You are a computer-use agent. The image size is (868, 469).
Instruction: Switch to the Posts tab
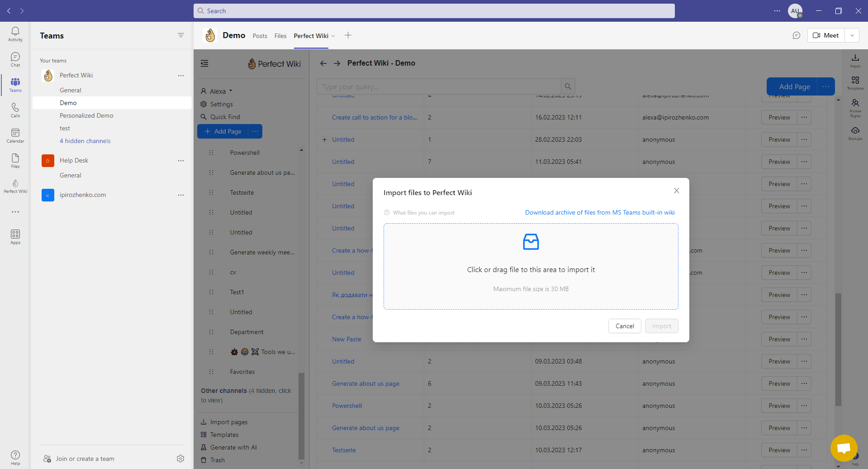tap(260, 36)
